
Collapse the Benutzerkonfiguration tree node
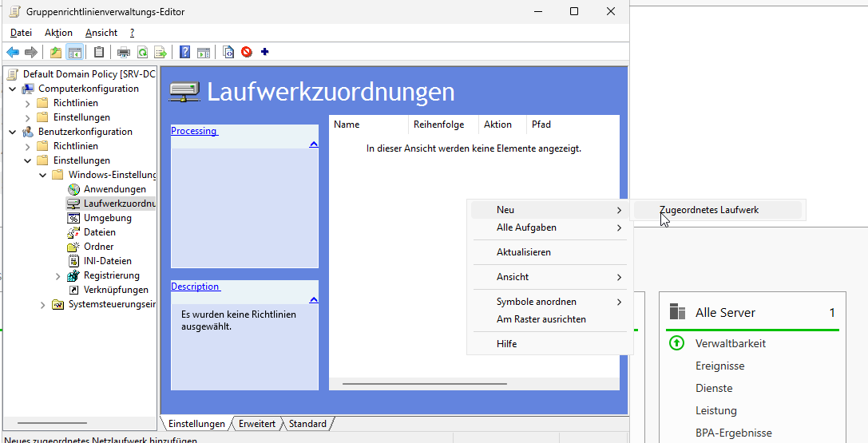(13, 132)
